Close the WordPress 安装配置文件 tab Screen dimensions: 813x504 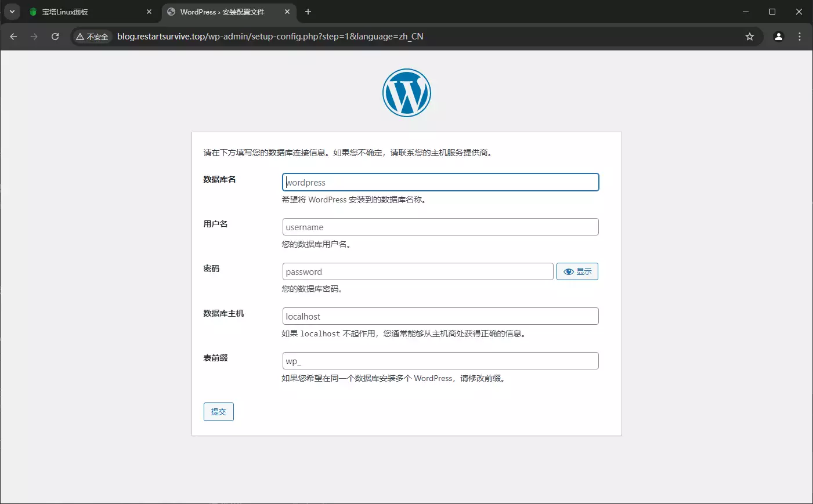[287, 12]
